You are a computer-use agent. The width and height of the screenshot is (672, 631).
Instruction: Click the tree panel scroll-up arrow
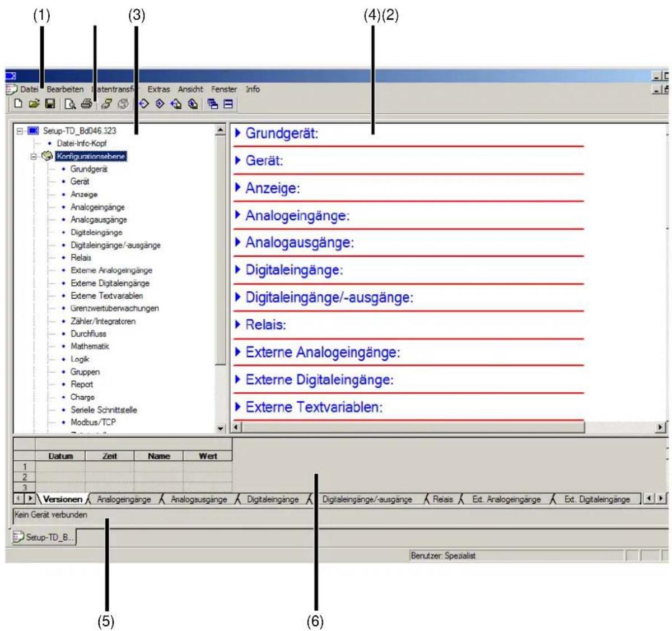[221, 130]
